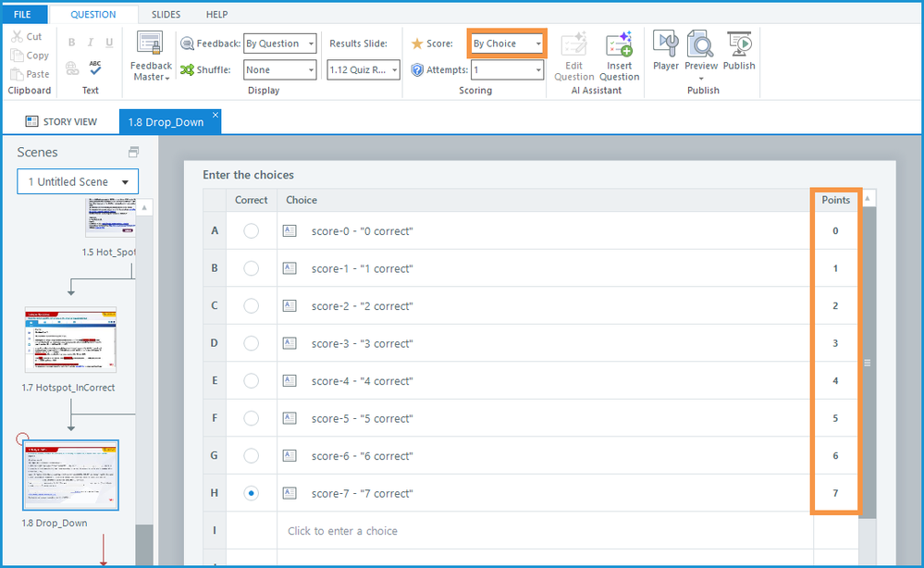Open the Score By Choice dropdown
Viewport: 924px width, 568px height.
click(507, 43)
